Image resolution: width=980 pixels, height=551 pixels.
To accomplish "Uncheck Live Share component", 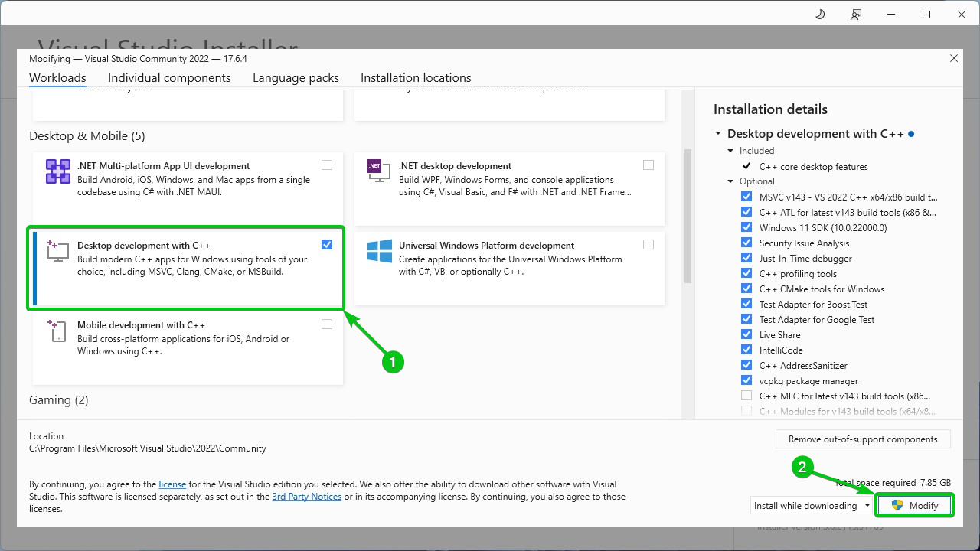I will 746,334.
